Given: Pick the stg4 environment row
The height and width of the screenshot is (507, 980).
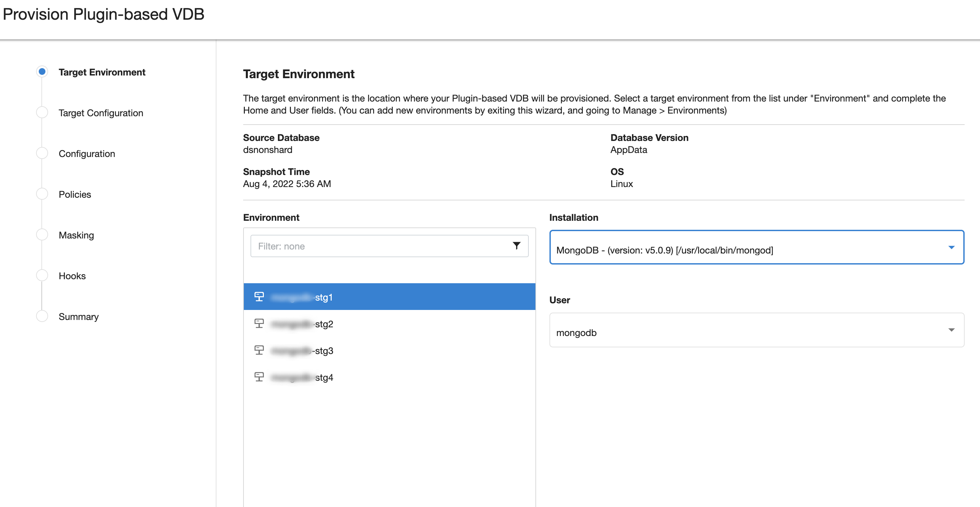Looking at the screenshot, I should 389,377.
